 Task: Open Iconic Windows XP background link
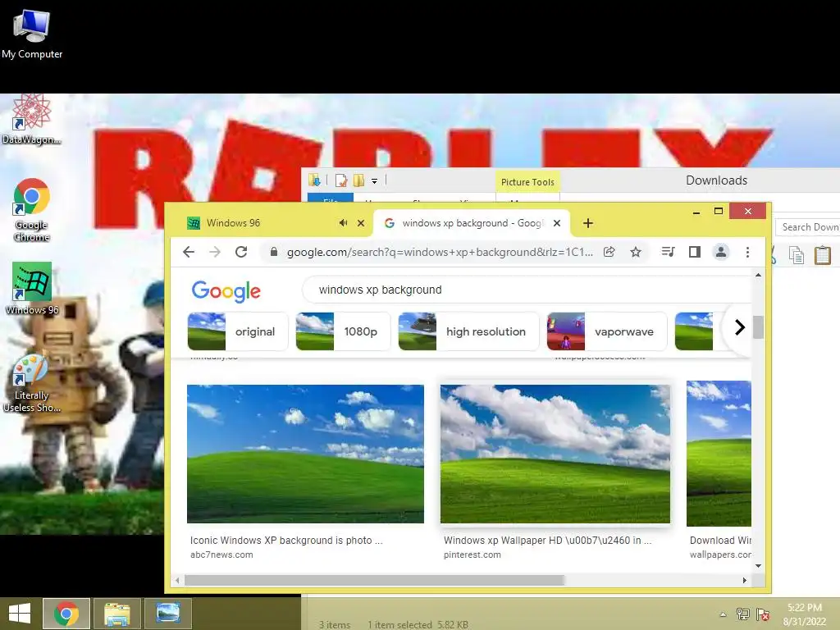click(x=286, y=540)
